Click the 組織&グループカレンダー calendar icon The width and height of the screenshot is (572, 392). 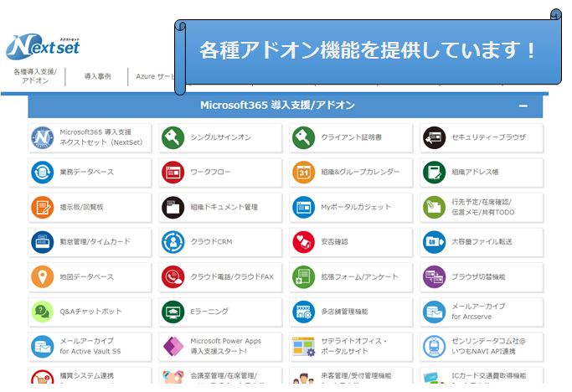[303, 173]
